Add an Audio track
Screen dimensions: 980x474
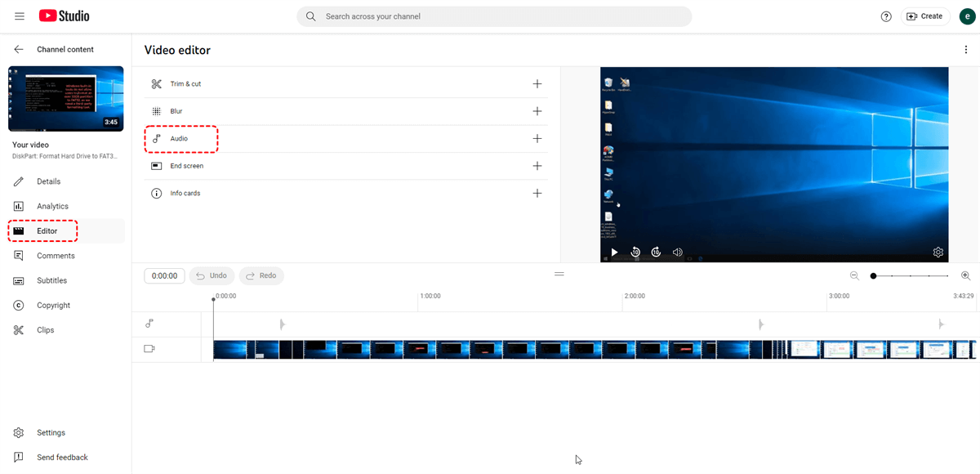coord(537,139)
